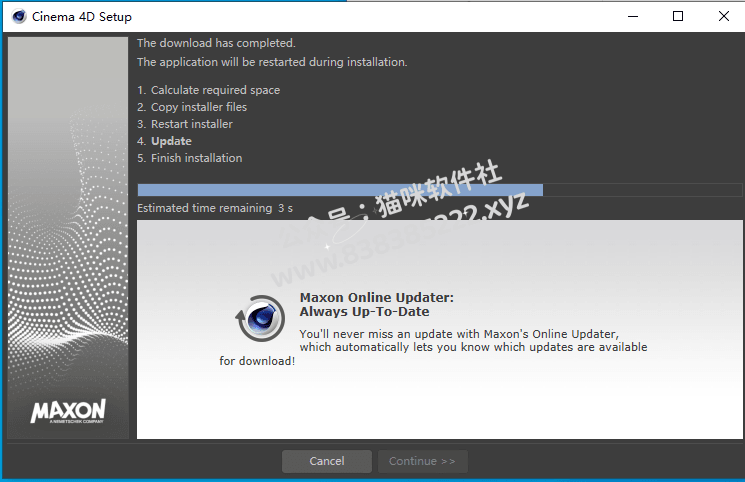745x482 pixels.
Task: Click the installation progress bar
Action: click(439, 190)
